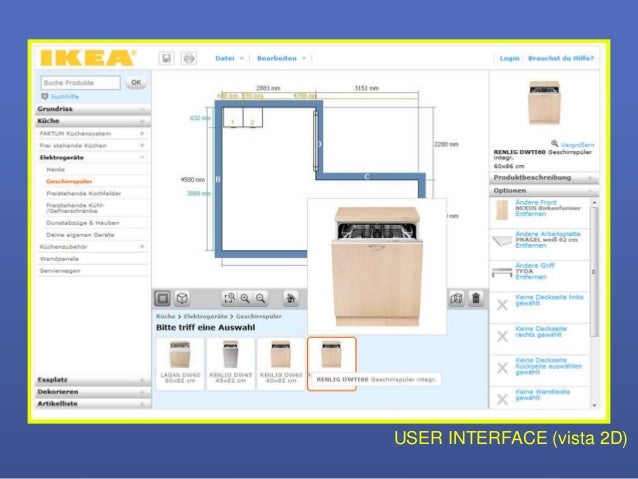Click Andere Arbeitsplatte option link
Viewport: 638px width, 479px height.
pyautogui.click(x=548, y=234)
